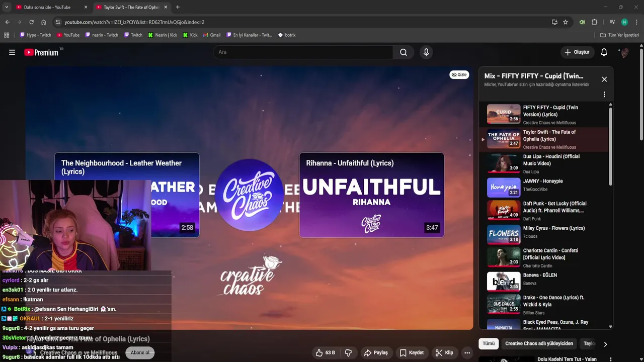This screenshot has width=644, height=362.
Task: View site information icon in address bar
Action: point(58,22)
